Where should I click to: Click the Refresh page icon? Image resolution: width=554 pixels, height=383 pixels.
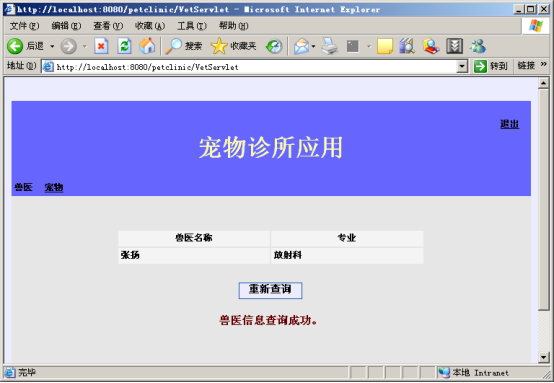[x=124, y=46]
